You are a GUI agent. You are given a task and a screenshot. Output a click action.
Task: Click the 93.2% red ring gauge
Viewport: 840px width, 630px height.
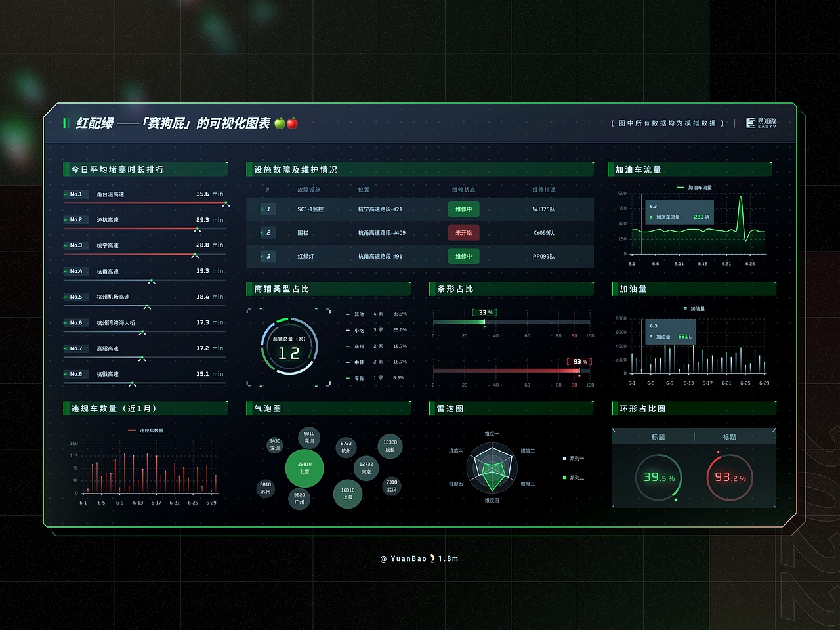click(x=730, y=478)
